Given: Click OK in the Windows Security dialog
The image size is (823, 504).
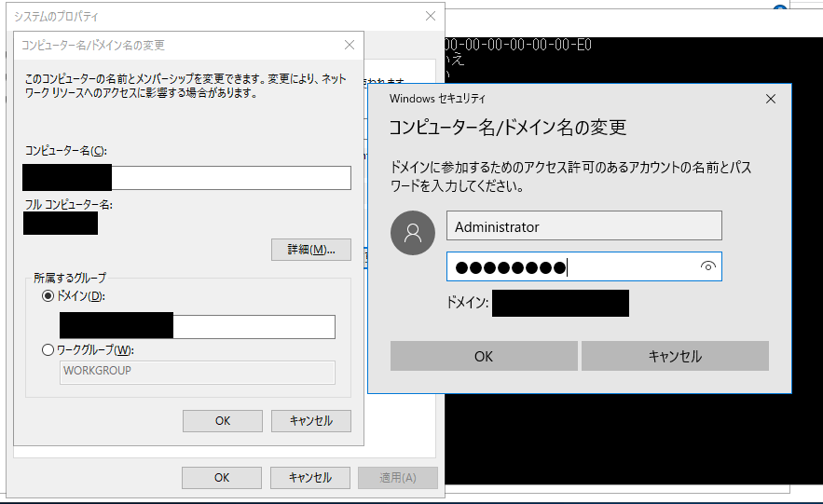Looking at the screenshot, I should (484, 356).
